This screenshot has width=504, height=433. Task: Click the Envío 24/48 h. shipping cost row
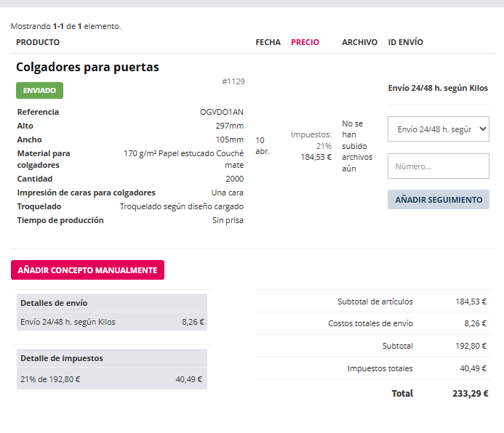coord(111,322)
